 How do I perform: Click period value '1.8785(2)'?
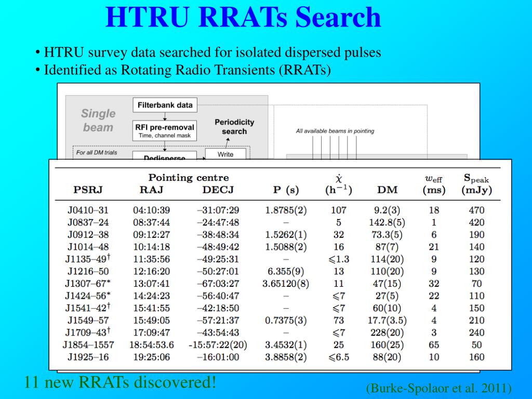pos(286,211)
